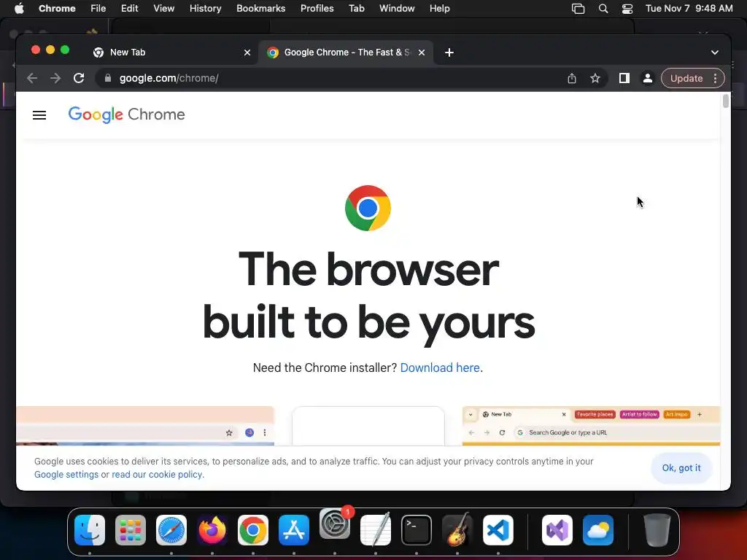Viewport: 747px width, 560px height.
Task: Share this page using share icon
Action: point(572,78)
